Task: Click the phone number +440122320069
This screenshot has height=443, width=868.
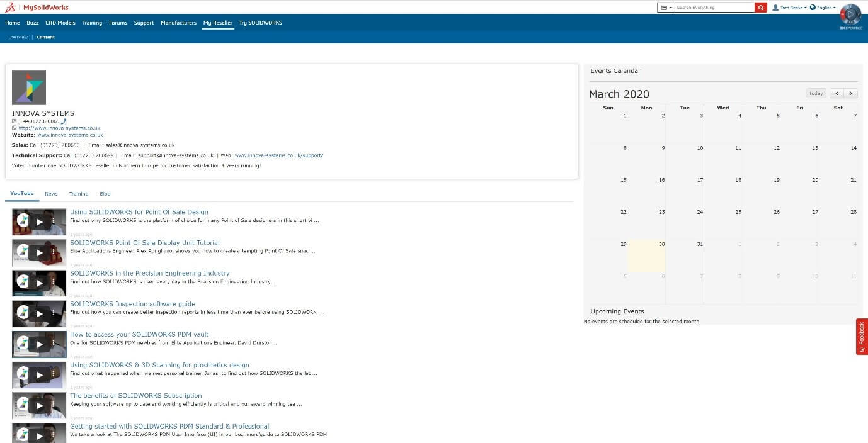Action: coord(39,121)
